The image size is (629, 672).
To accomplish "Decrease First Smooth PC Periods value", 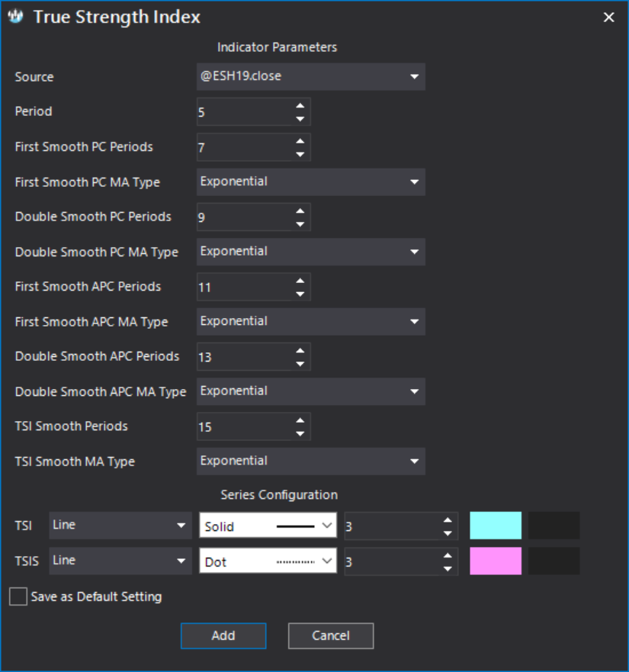I will (300, 154).
